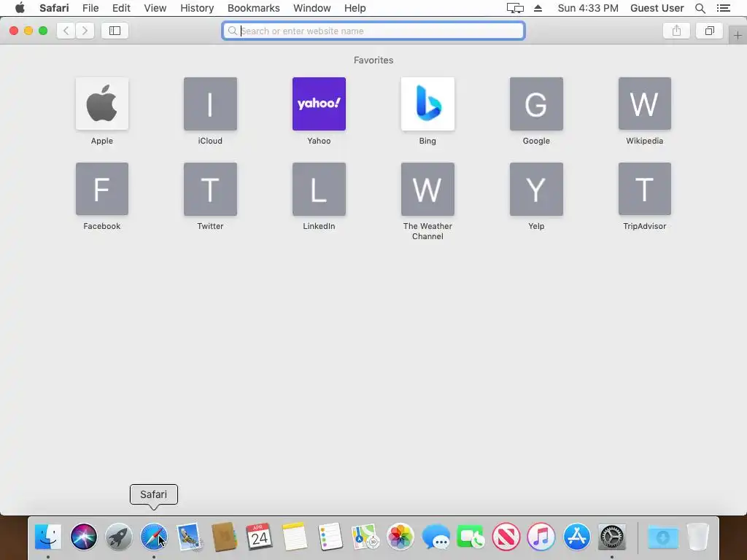Open the Google favorite tile
This screenshot has height=560, width=747.
536,104
